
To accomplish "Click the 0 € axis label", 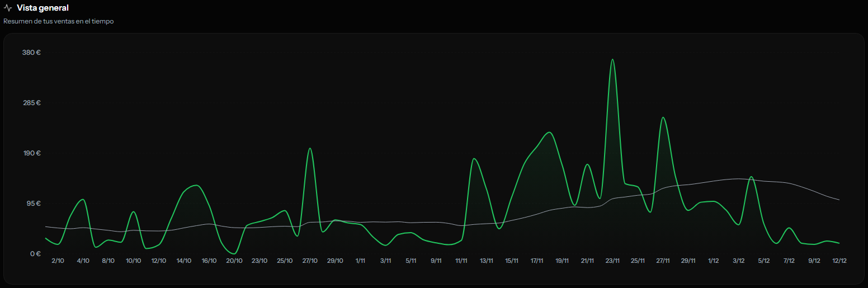I will [35, 254].
